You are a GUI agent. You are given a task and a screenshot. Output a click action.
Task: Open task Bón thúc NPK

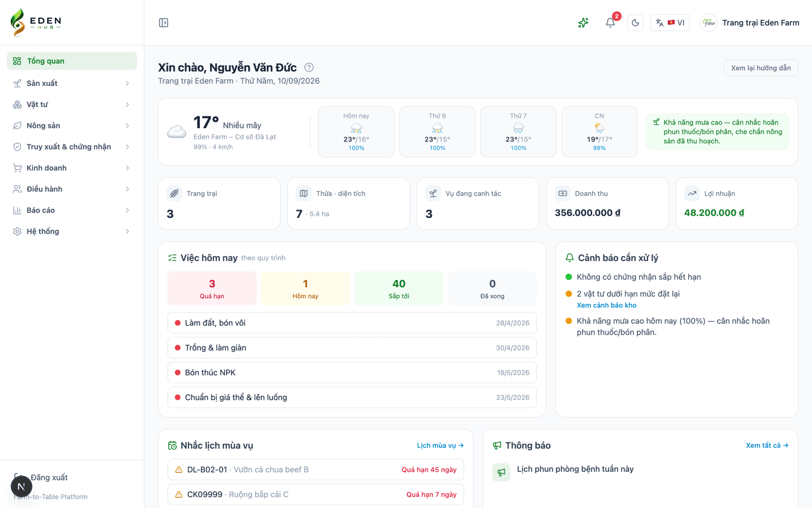click(x=352, y=373)
